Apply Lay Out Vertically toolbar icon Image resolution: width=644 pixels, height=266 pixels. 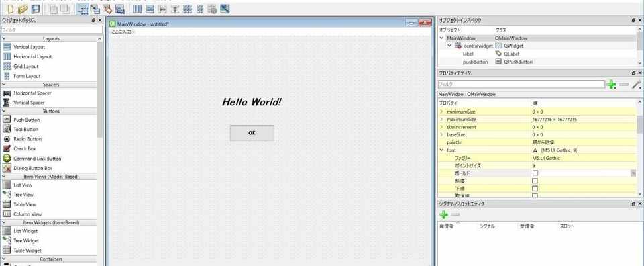point(150,9)
